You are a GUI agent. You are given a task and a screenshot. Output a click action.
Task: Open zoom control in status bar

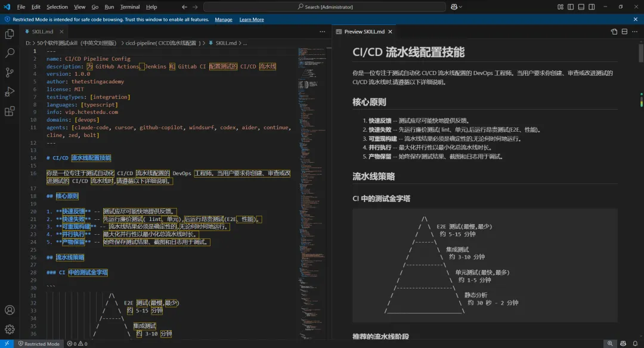click(x=610, y=343)
